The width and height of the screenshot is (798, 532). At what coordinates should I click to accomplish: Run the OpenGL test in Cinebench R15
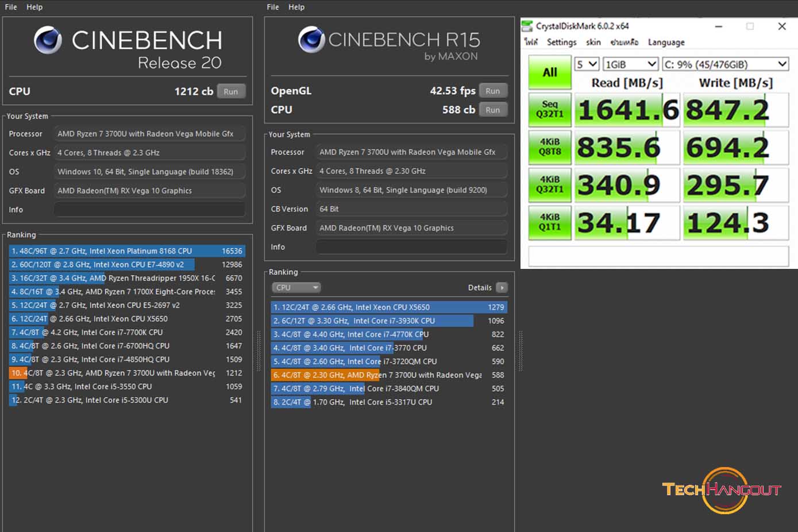(x=493, y=91)
